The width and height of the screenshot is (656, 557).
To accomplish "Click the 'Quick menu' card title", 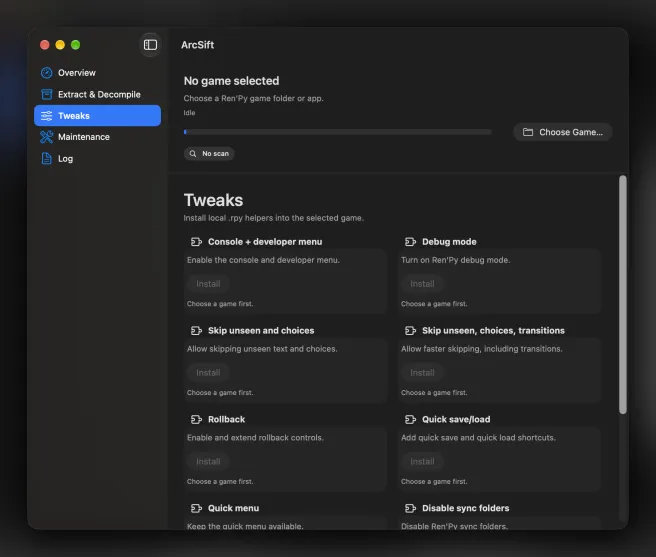I will (233, 508).
